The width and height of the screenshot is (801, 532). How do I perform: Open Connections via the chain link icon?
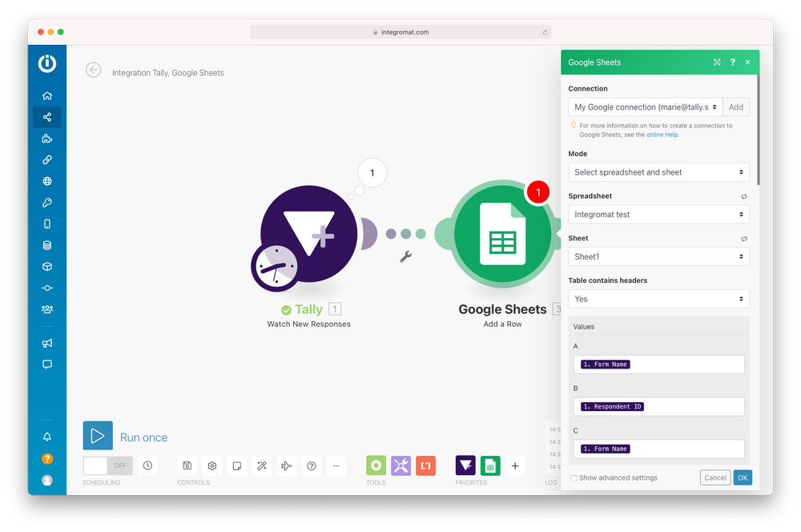click(x=47, y=160)
